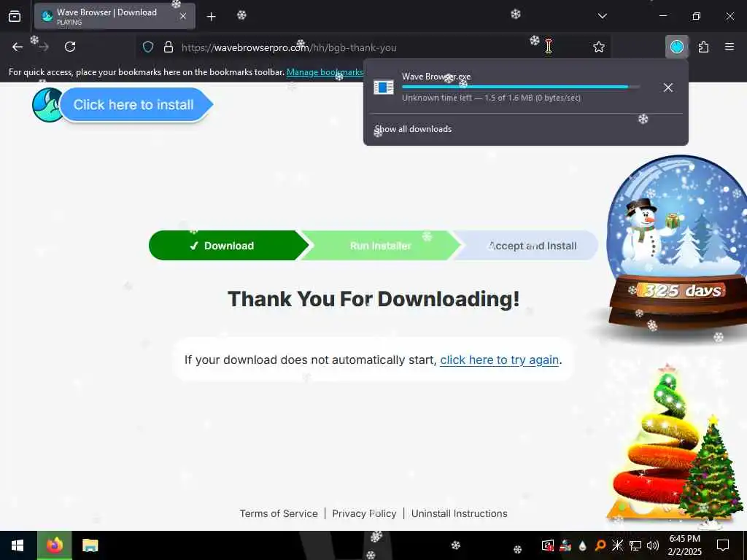Close the Wave Browser | Download tab
The width and height of the screenshot is (747, 560).
coord(183,16)
